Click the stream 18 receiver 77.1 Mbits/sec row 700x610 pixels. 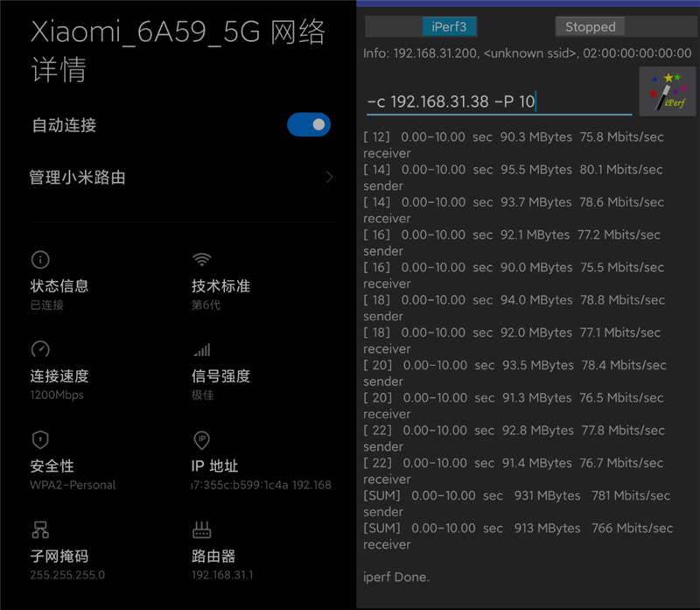click(x=513, y=340)
